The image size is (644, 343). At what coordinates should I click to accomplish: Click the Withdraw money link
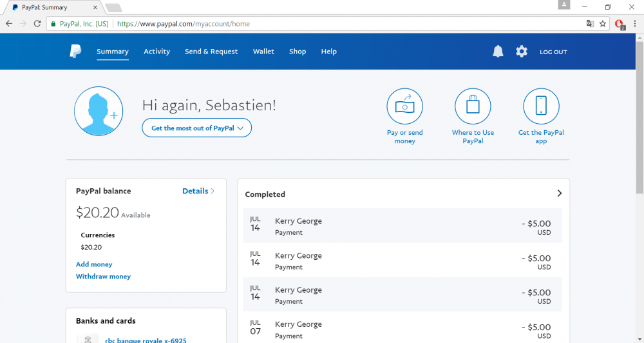point(103,277)
